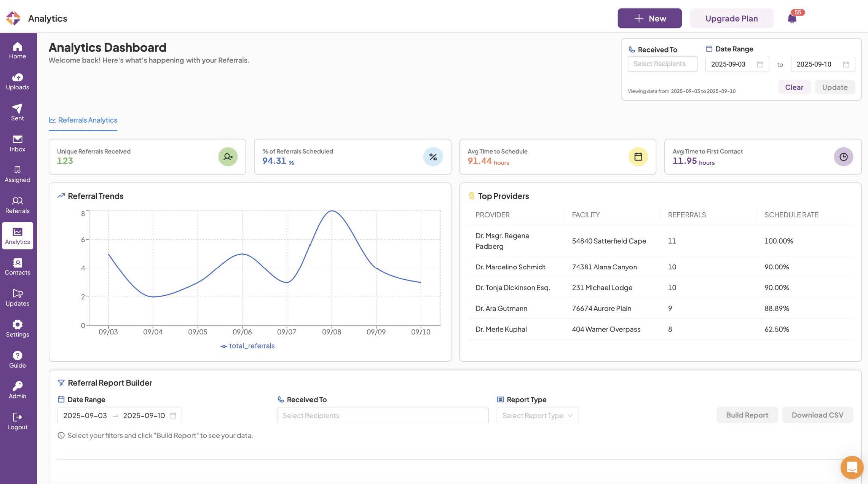Toggle total_referrals legend series
The width and height of the screenshot is (868, 484).
[247, 346]
